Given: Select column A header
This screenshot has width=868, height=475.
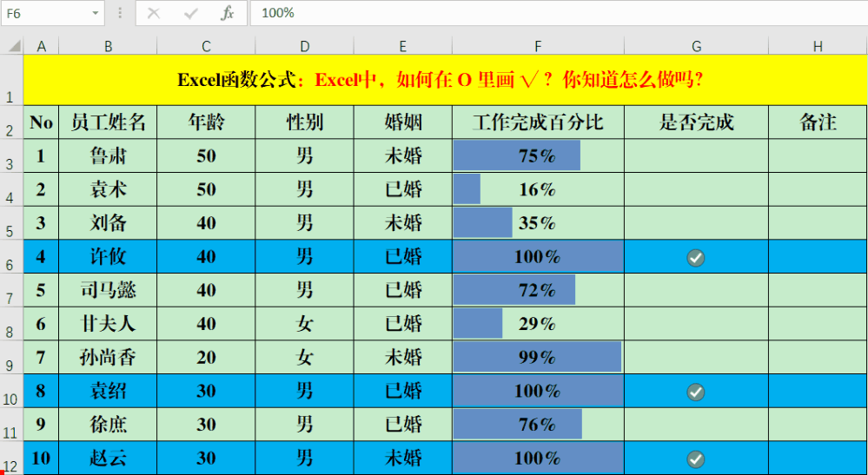Looking at the screenshot, I should [x=41, y=46].
